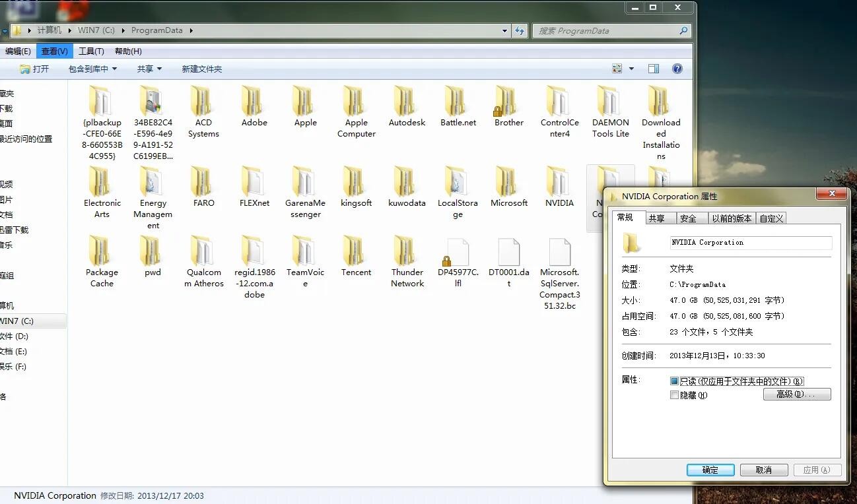
Task: Open 高级 advanced attributes button
Action: (797, 394)
